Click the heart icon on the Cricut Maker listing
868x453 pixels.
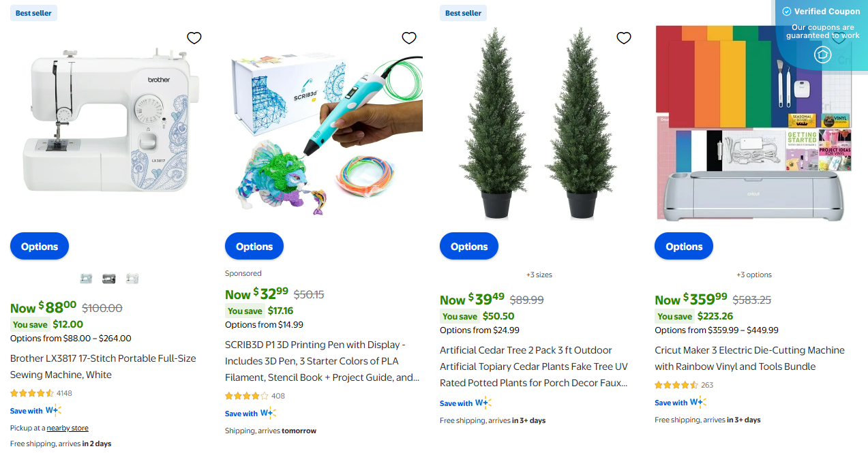[838, 38]
